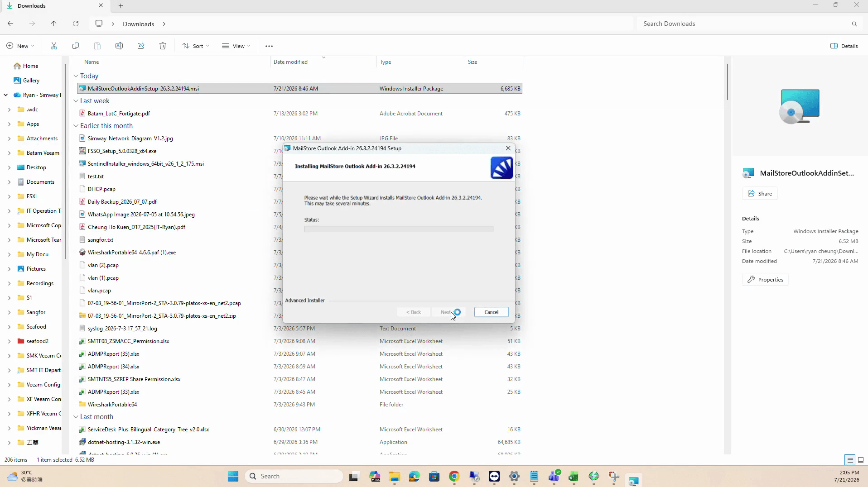Screen dimensions: 868x487
Task: Collapse the Last month group
Action: [76, 417]
